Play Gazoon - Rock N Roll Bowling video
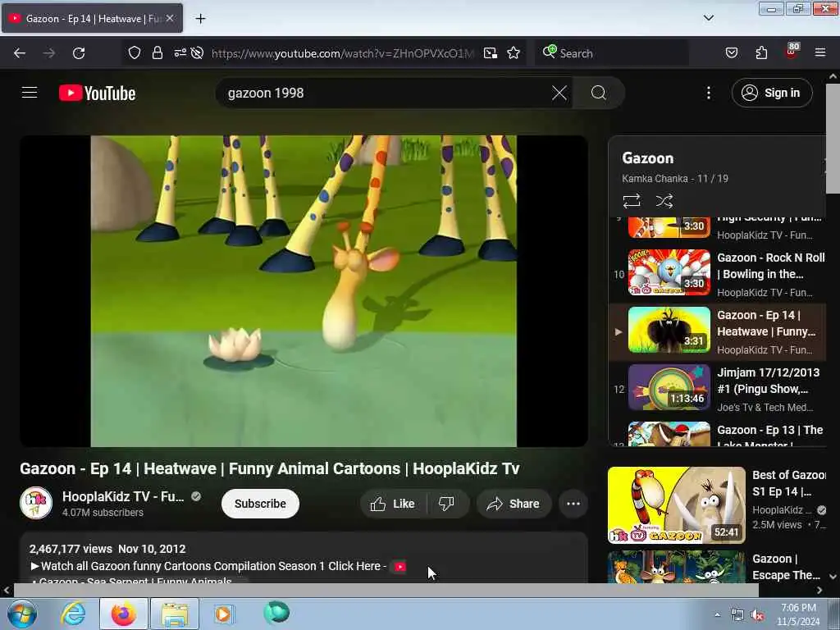Screen dimensions: 840x630 (718, 274)
